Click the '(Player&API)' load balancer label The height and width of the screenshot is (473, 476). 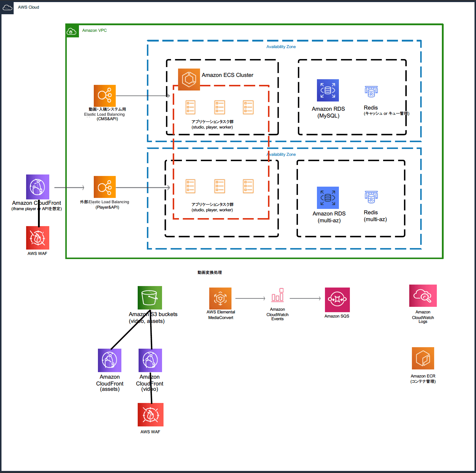tap(107, 207)
